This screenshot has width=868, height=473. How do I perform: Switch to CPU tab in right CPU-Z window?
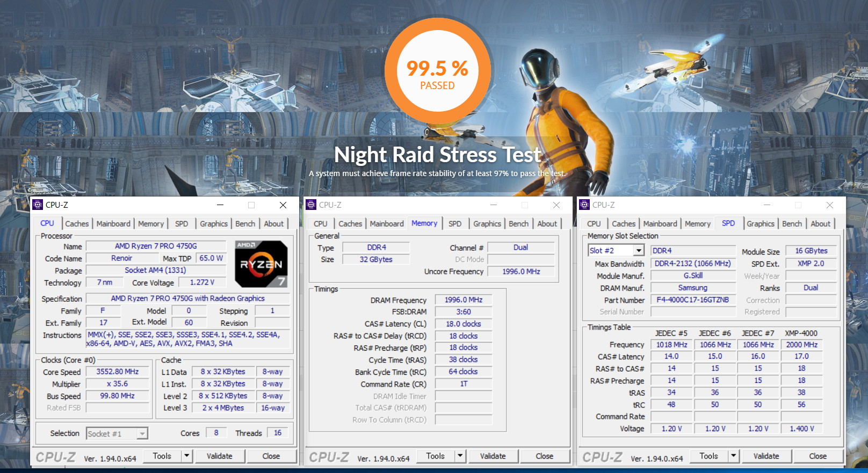[x=594, y=224]
